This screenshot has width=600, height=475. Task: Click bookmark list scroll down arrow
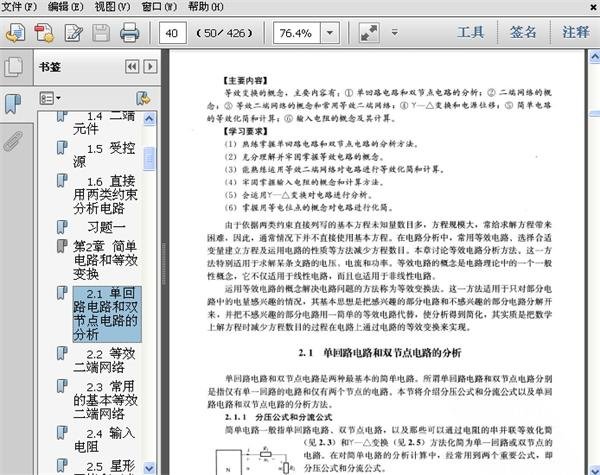pyautogui.click(x=149, y=468)
